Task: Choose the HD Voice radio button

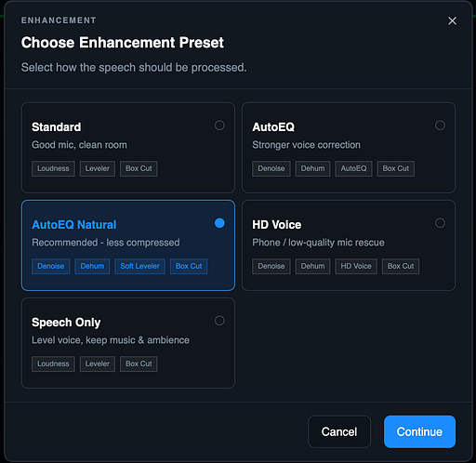Action: (x=440, y=223)
